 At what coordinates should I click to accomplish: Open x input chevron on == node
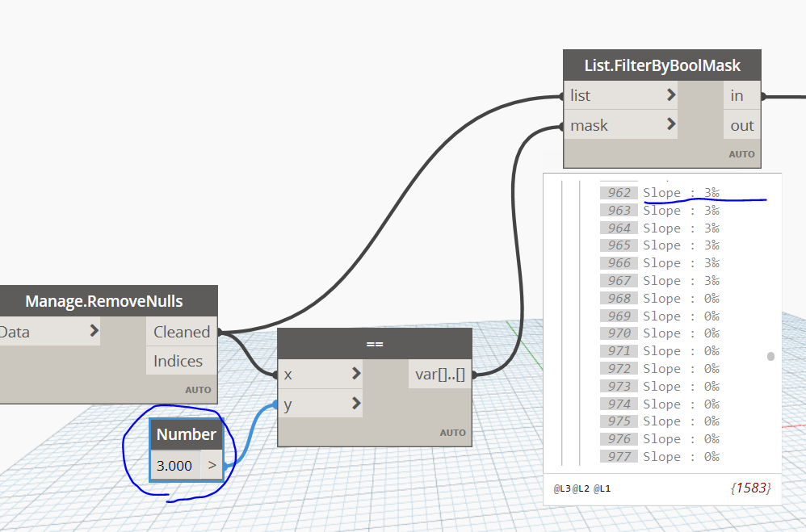point(356,373)
